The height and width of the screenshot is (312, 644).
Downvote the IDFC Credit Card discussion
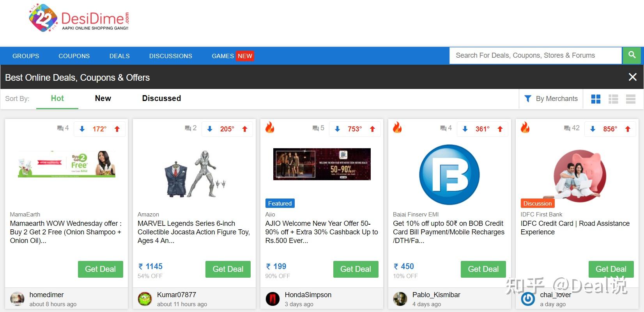(x=593, y=129)
